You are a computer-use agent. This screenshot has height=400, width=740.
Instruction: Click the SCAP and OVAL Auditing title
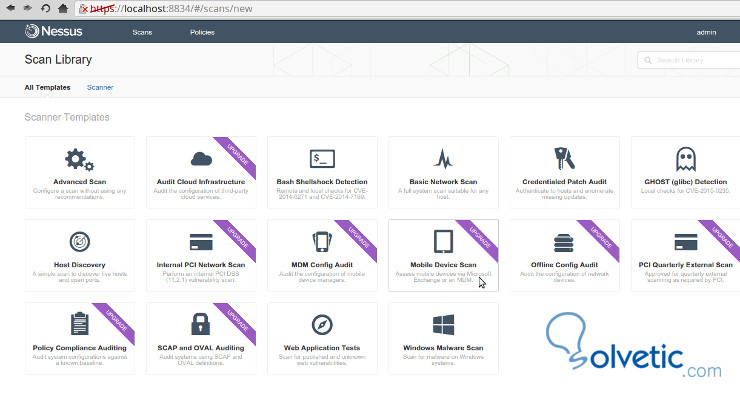(201, 348)
